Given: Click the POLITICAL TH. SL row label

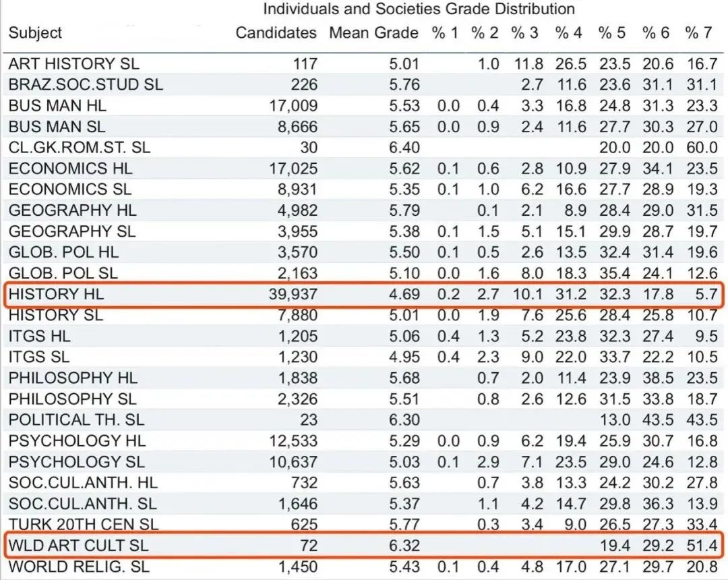Looking at the screenshot, I should 76,419.
